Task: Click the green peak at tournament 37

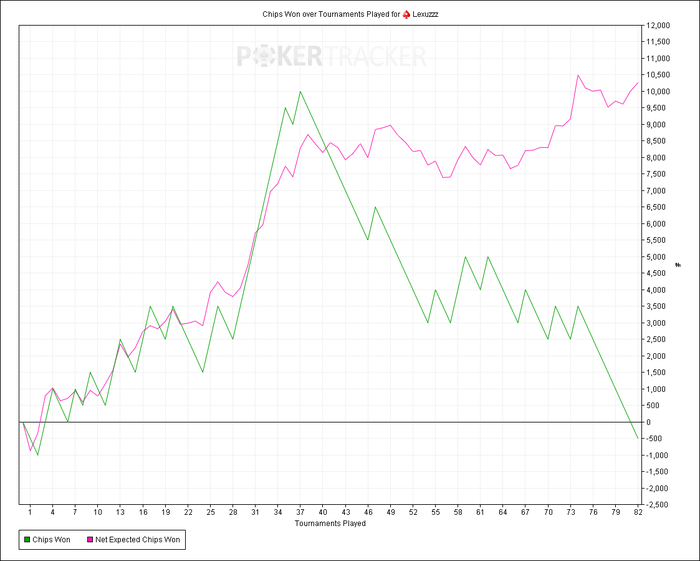Action: point(300,91)
